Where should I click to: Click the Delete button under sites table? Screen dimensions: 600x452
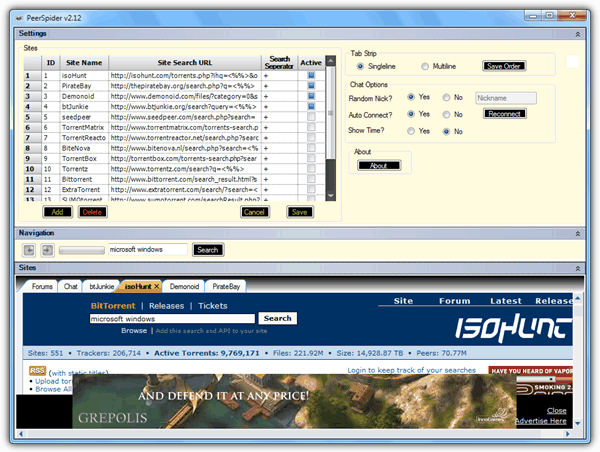click(x=92, y=212)
